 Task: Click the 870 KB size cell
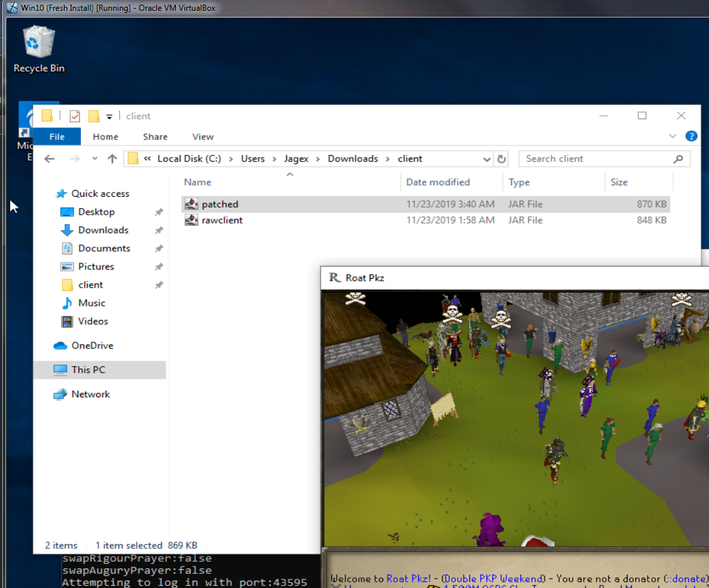click(x=652, y=204)
